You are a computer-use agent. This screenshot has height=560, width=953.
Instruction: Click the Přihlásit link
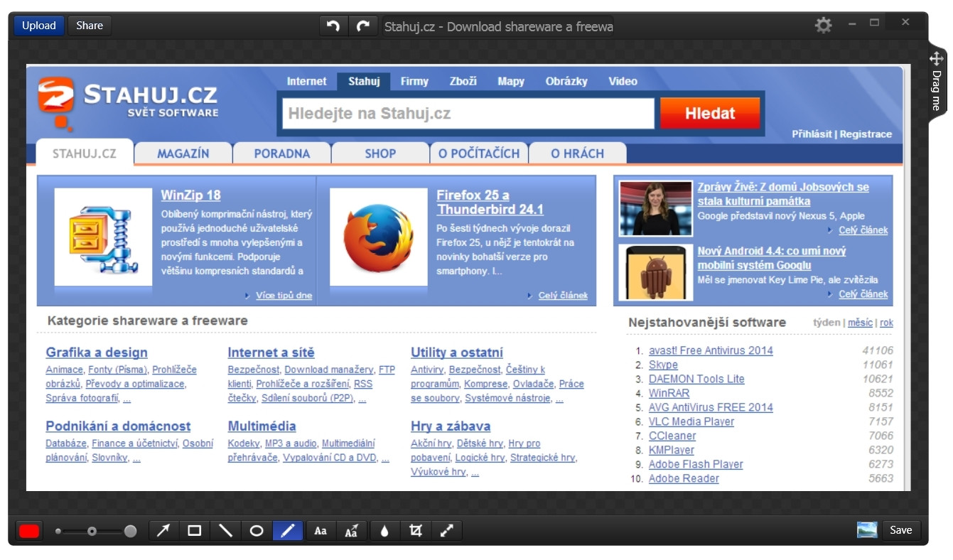812,134
